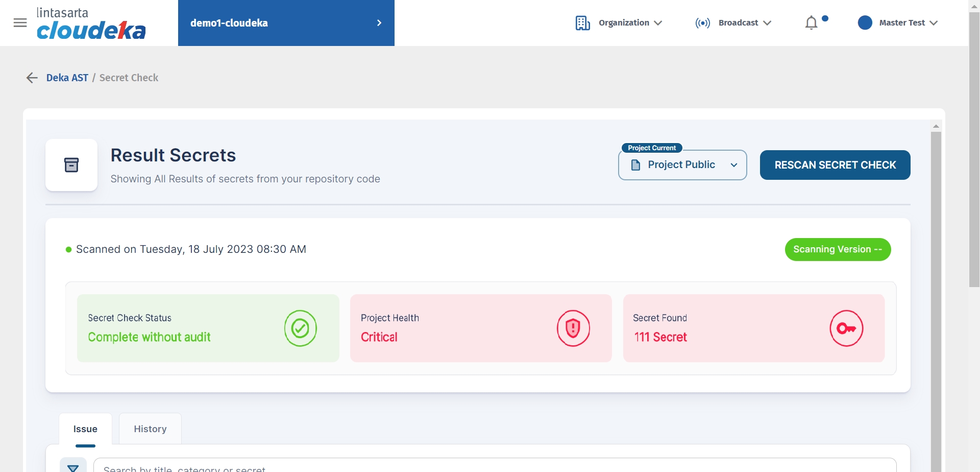
Task: Click the notification bell icon
Action: coord(811,23)
